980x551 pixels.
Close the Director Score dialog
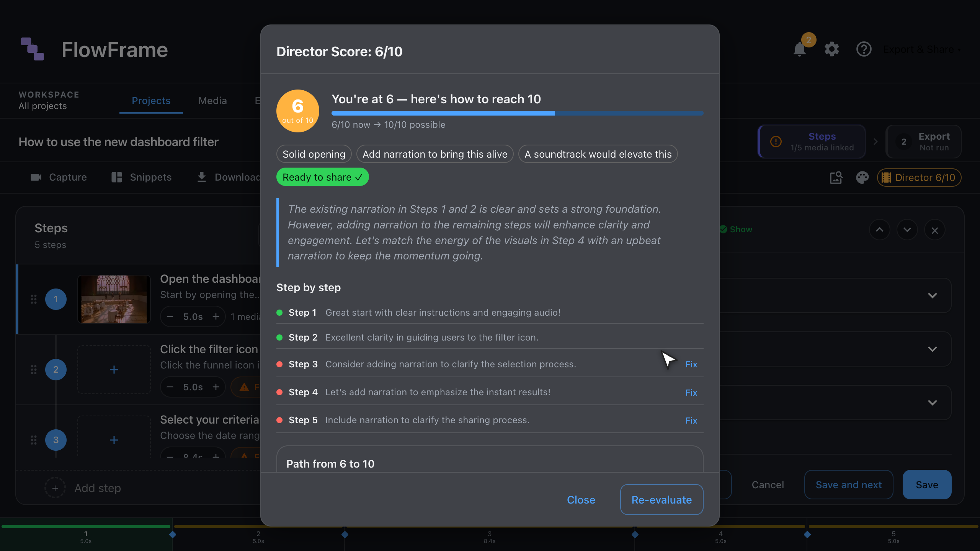[x=581, y=500]
